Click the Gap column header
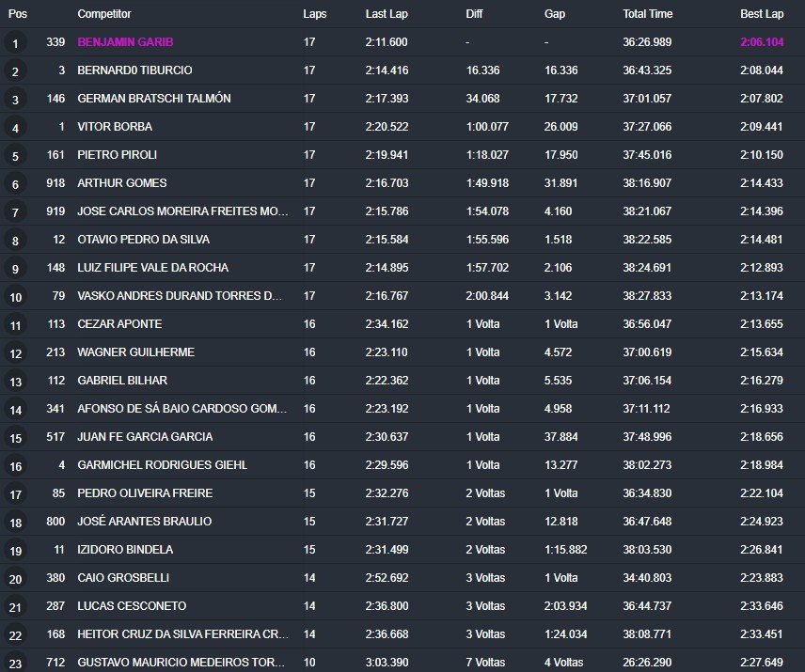805x672 pixels. 555,14
